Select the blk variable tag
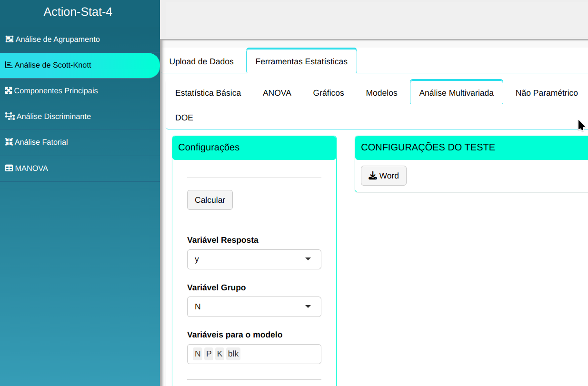588x386 pixels. pyautogui.click(x=233, y=354)
